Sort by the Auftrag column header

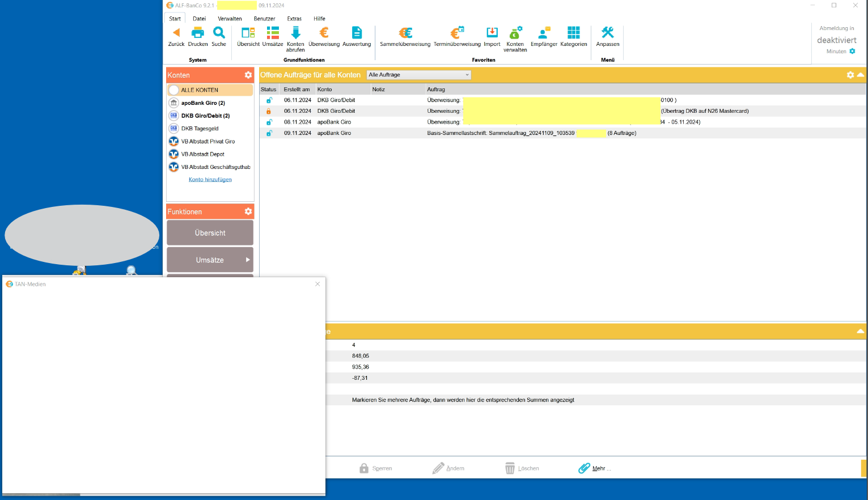(x=645, y=89)
